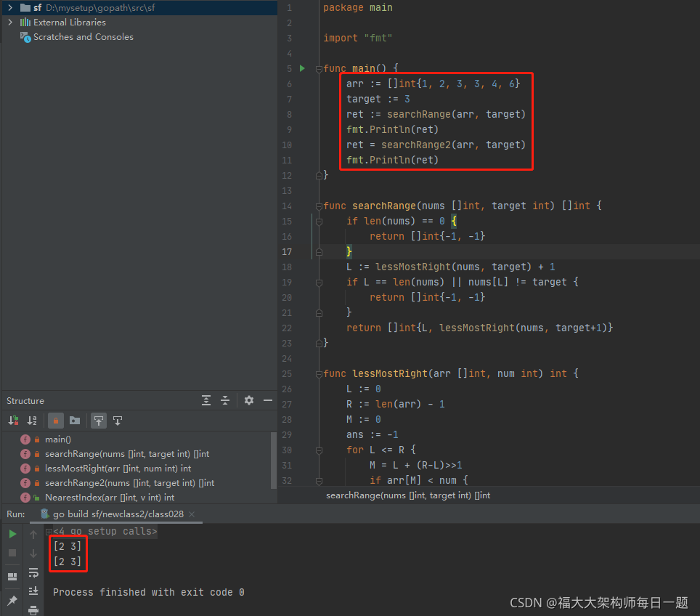This screenshot has width=700, height=616.
Task: Expand all nodes in Structure panel
Action: pos(206,401)
